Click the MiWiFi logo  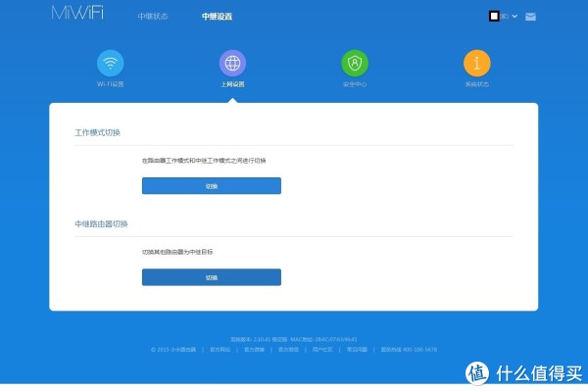pyautogui.click(x=77, y=13)
